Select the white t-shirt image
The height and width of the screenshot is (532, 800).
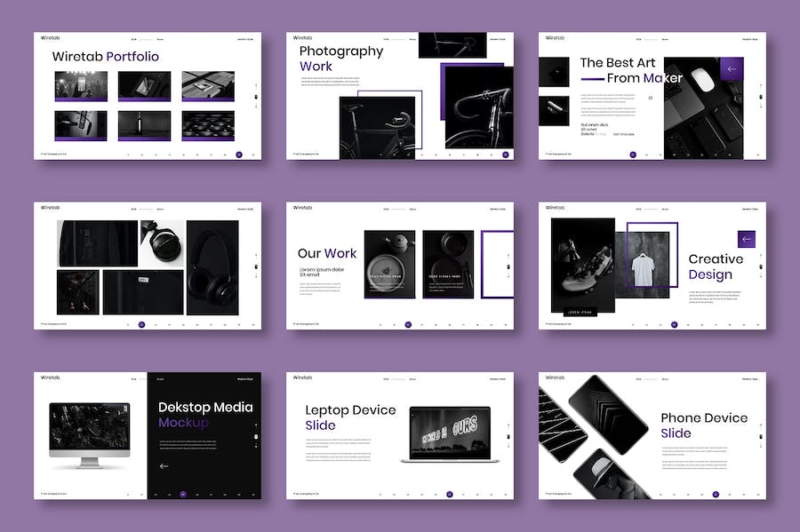click(646, 263)
